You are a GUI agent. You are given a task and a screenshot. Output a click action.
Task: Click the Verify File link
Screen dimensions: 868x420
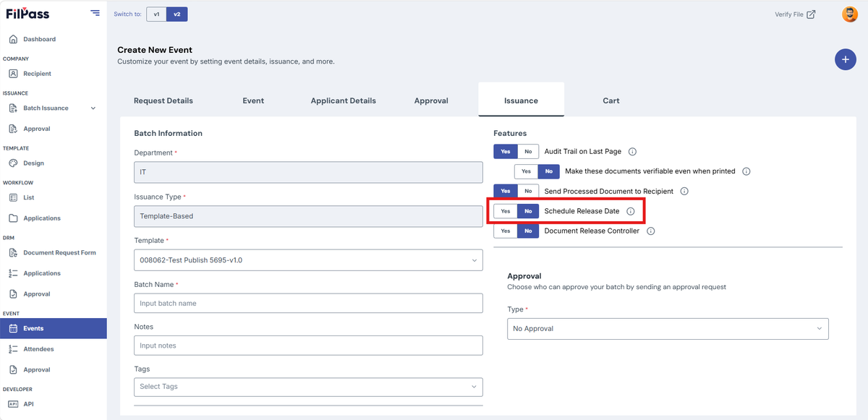(x=795, y=14)
